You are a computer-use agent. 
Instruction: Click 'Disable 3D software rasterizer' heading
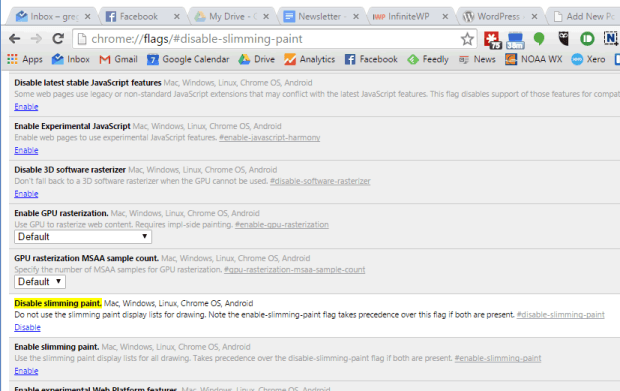coord(70,170)
